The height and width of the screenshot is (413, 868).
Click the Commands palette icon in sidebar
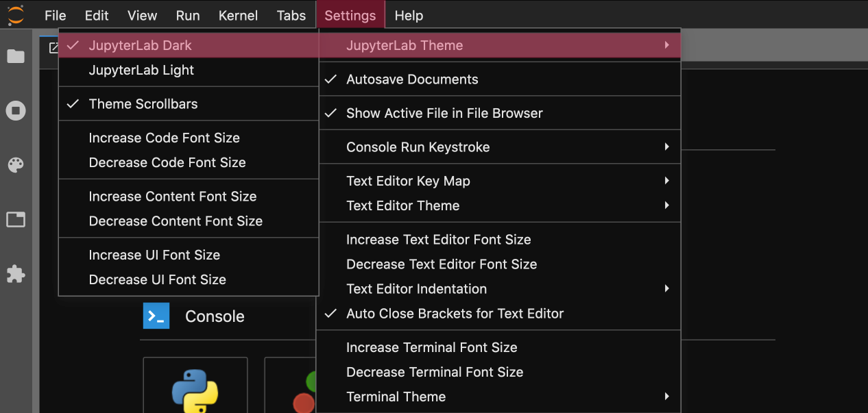pos(16,165)
